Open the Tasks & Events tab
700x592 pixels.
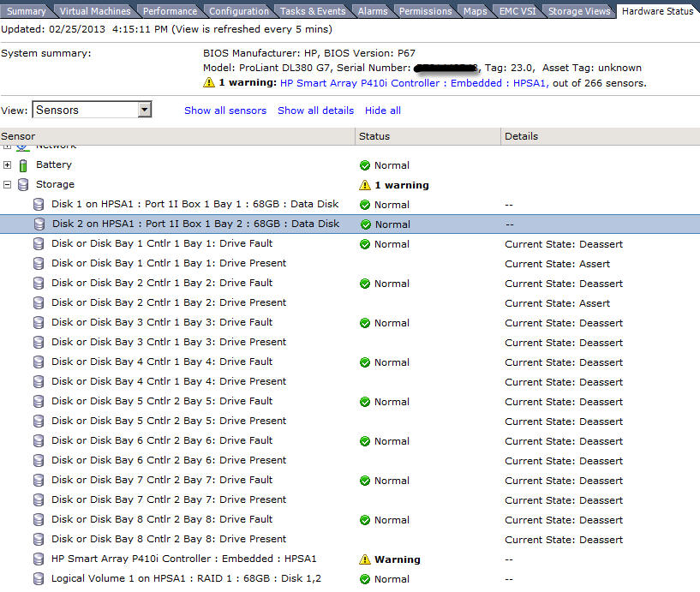(313, 11)
